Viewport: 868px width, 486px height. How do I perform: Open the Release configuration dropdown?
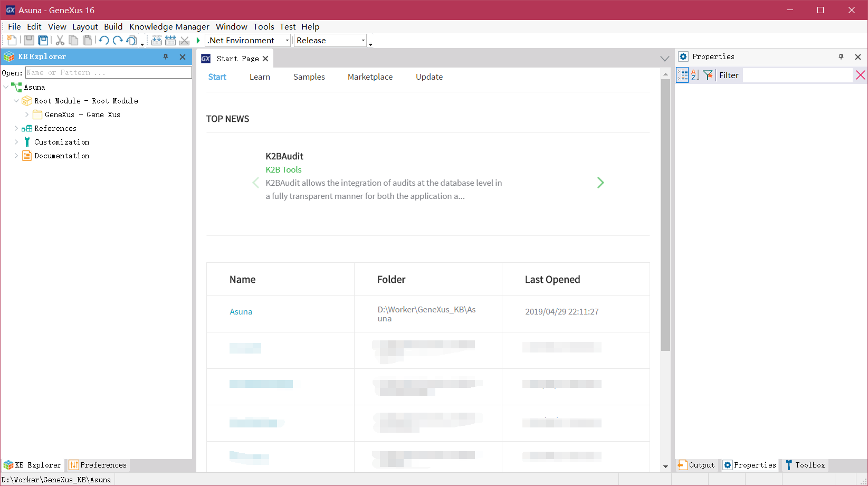click(363, 41)
